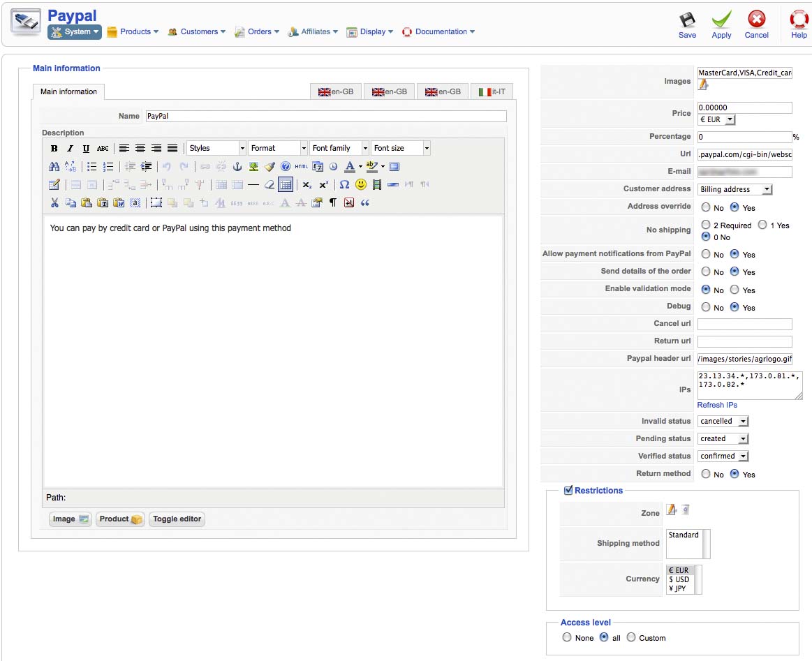
Task: Click the Toggle editor button
Action: [x=177, y=519]
